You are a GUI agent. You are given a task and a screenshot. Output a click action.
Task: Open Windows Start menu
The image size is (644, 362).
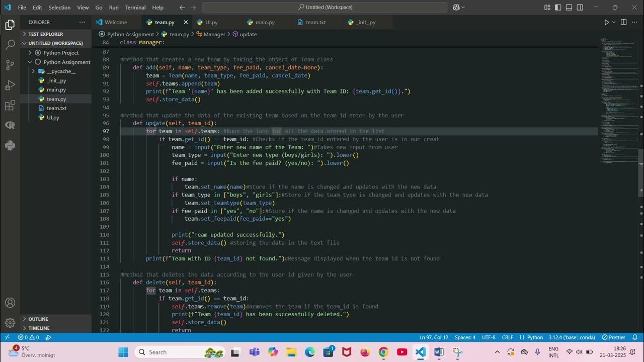[x=123, y=352]
